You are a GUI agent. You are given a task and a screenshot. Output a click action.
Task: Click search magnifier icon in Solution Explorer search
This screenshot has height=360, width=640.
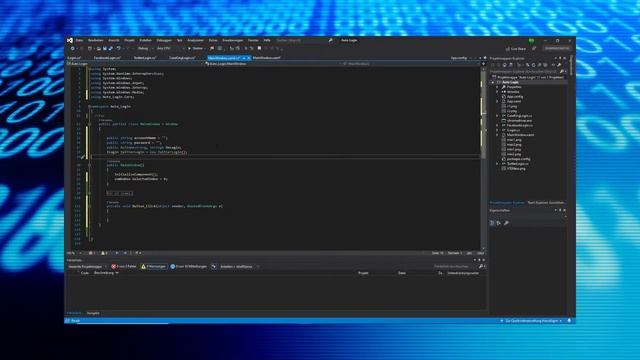pyautogui.click(x=562, y=71)
